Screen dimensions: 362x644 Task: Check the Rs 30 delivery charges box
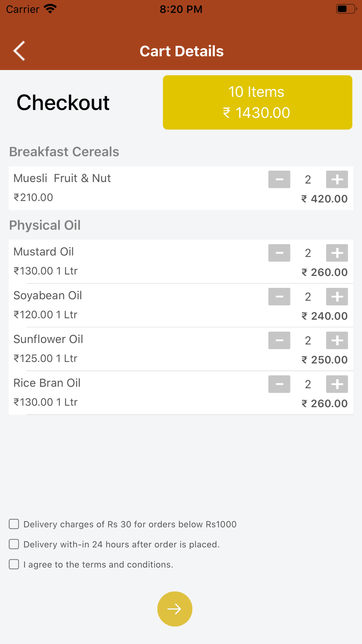(x=14, y=524)
